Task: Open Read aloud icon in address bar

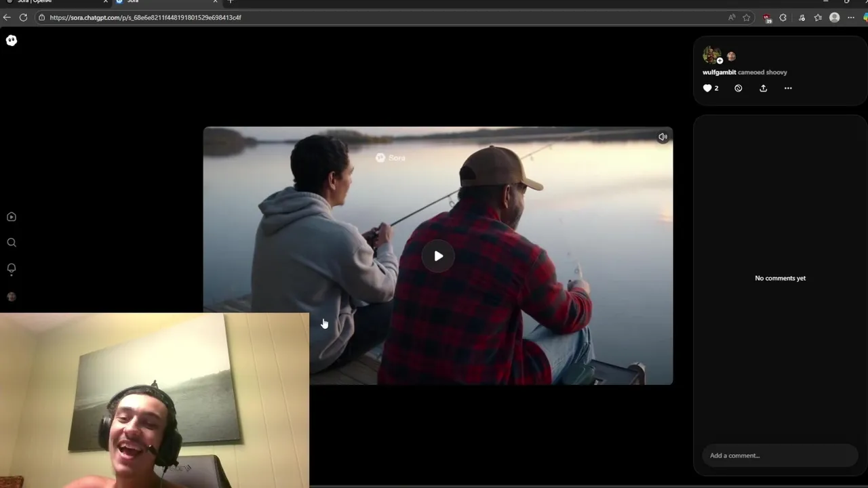Action: click(732, 18)
